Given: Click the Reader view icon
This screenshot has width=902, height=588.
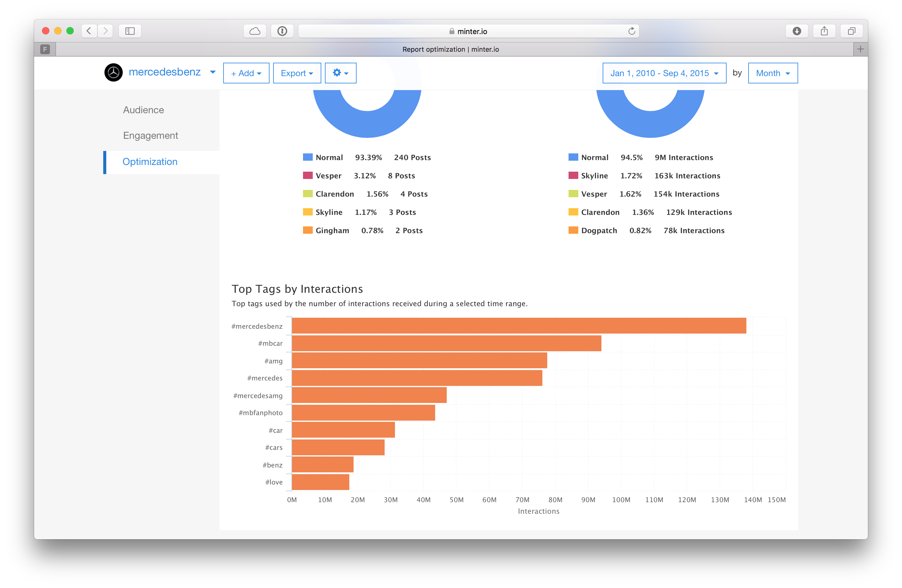Looking at the screenshot, I should coord(282,31).
